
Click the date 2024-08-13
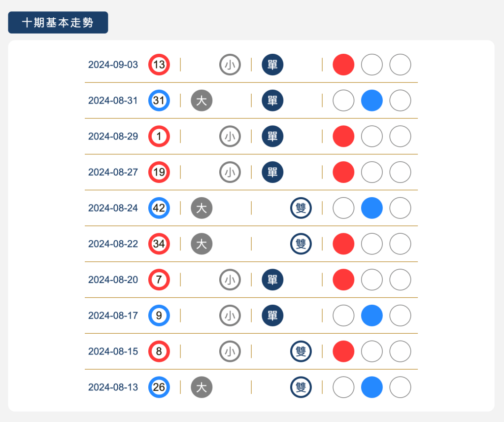click(113, 387)
